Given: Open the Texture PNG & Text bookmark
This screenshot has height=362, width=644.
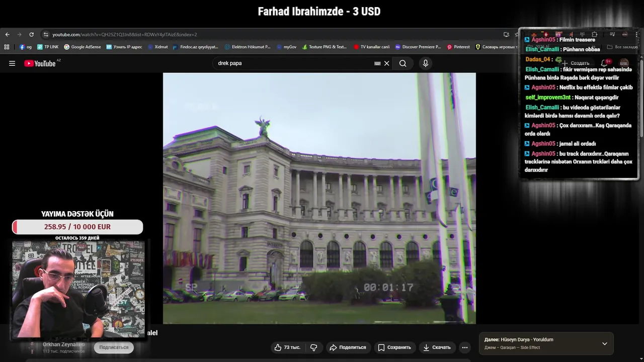Looking at the screenshot, I should tap(325, 47).
